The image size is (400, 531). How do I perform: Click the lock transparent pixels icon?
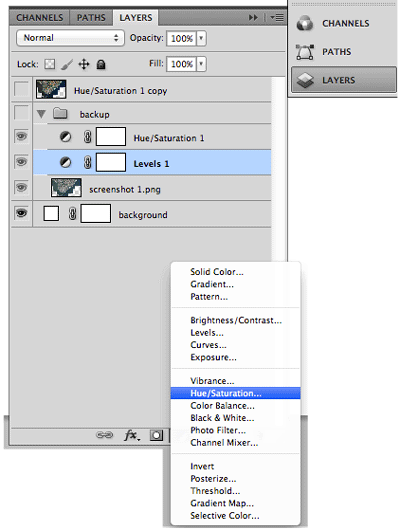click(x=50, y=64)
